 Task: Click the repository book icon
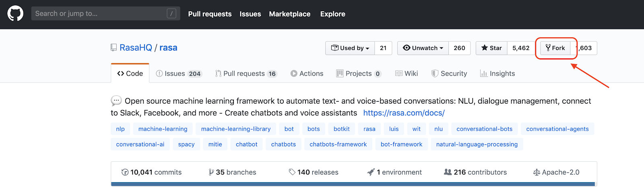click(114, 48)
